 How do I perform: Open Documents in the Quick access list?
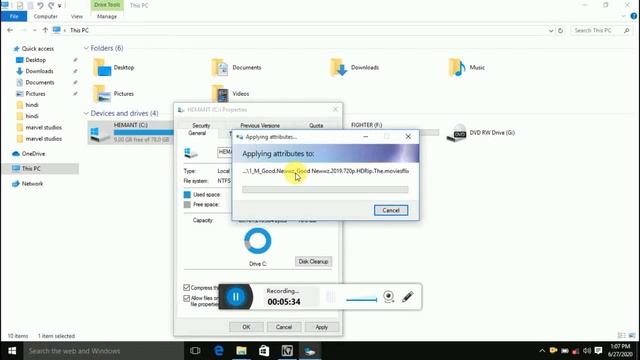click(40, 82)
